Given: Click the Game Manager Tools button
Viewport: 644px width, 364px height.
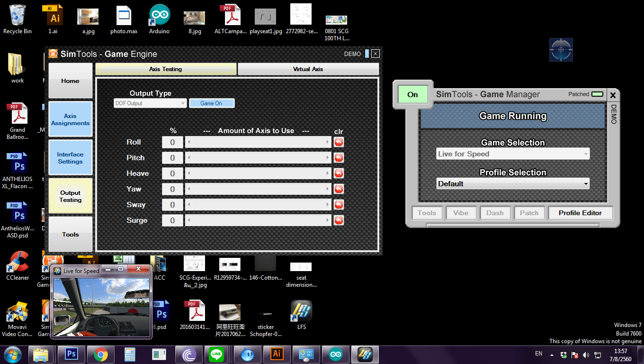Looking at the screenshot, I should click(427, 213).
